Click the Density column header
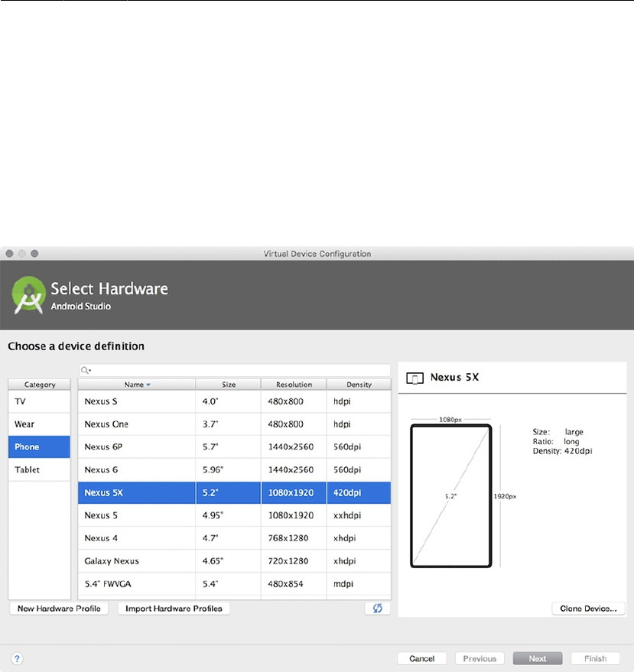 [x=359, y=385]
